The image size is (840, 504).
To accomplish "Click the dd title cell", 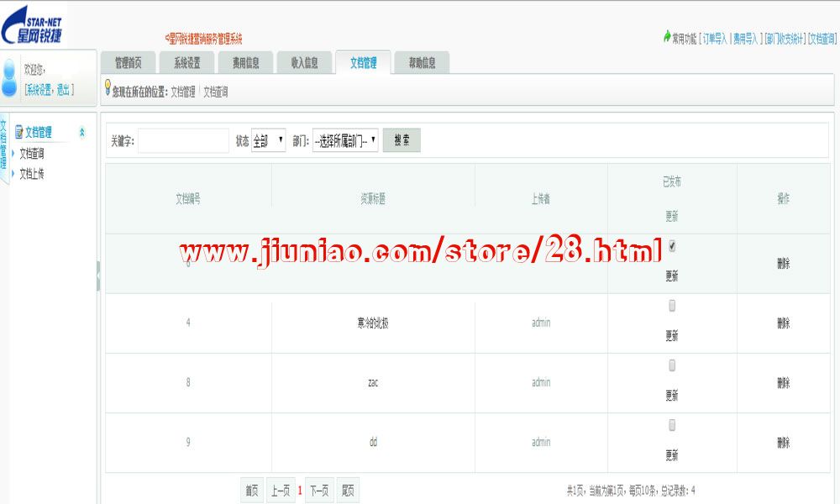I will tap(373, 442).
